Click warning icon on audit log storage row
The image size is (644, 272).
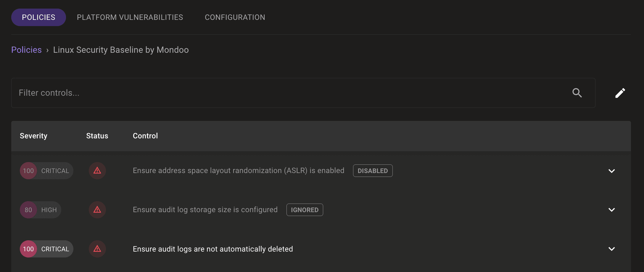[x=97, y=210]
